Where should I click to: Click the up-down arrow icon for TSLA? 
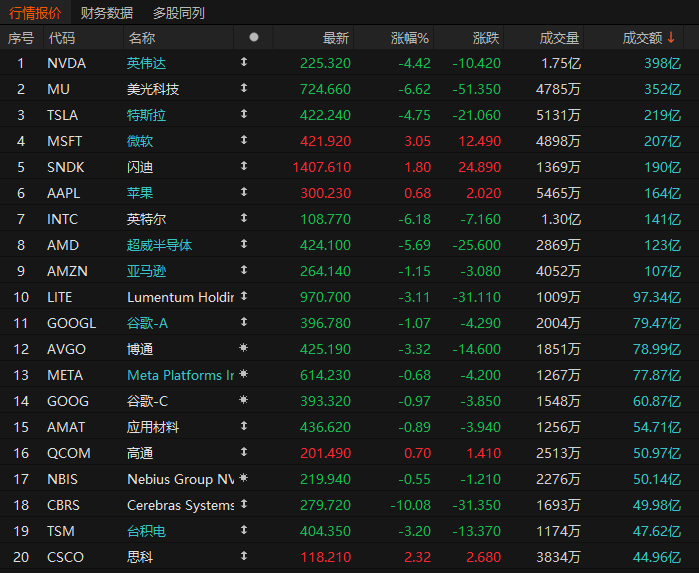(x=244, y=114)
